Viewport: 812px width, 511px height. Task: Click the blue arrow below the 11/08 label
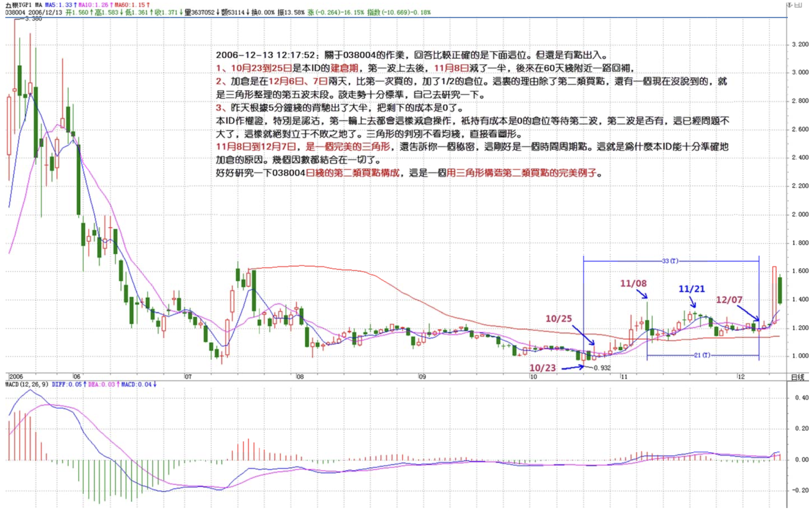(642, 293)
